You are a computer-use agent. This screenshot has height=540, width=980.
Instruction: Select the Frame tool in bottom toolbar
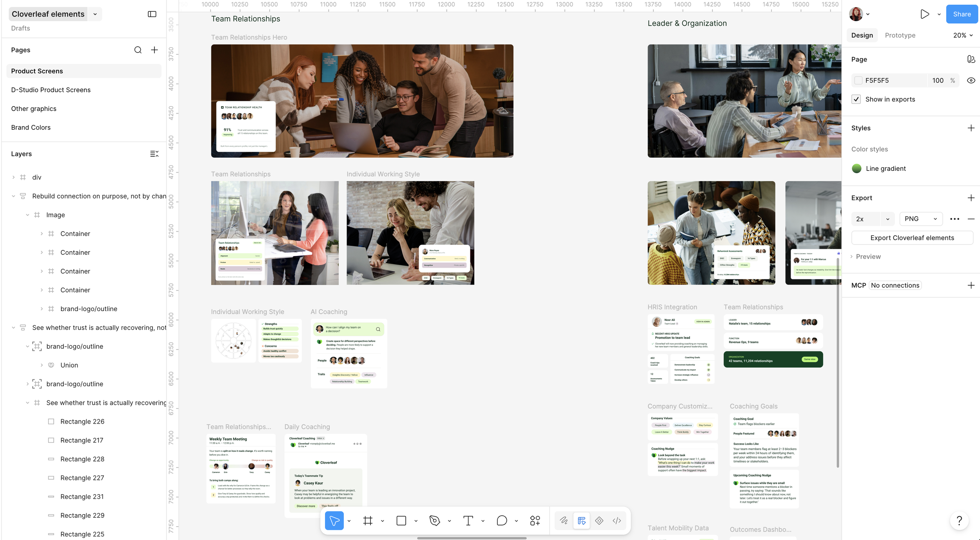coord(368,520)
